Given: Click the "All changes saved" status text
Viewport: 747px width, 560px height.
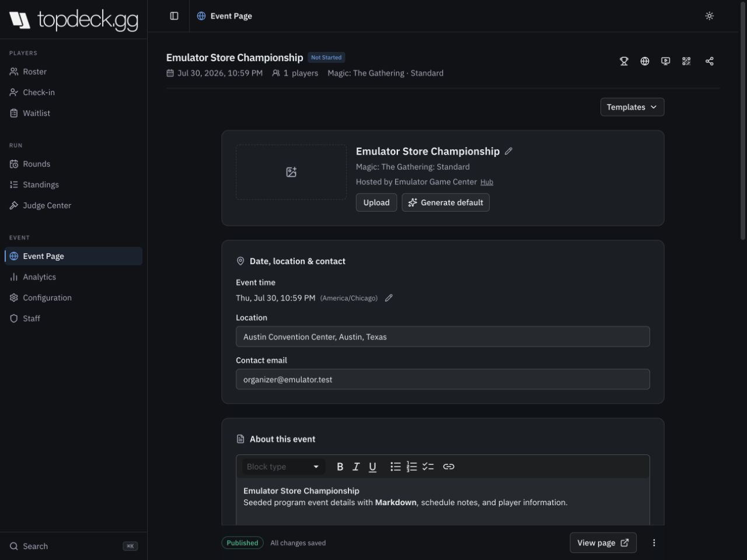Looking at the screenshot, I should [x=298, y=543].
